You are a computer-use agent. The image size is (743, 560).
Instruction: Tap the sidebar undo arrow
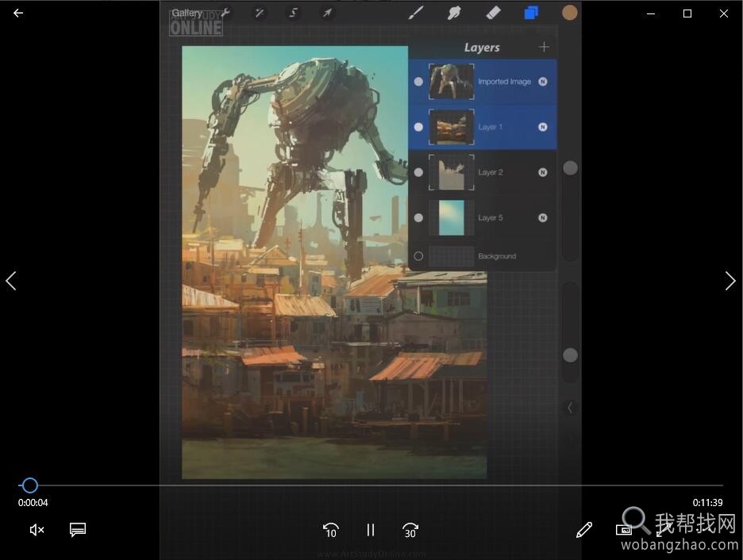[x=570, y=408]
